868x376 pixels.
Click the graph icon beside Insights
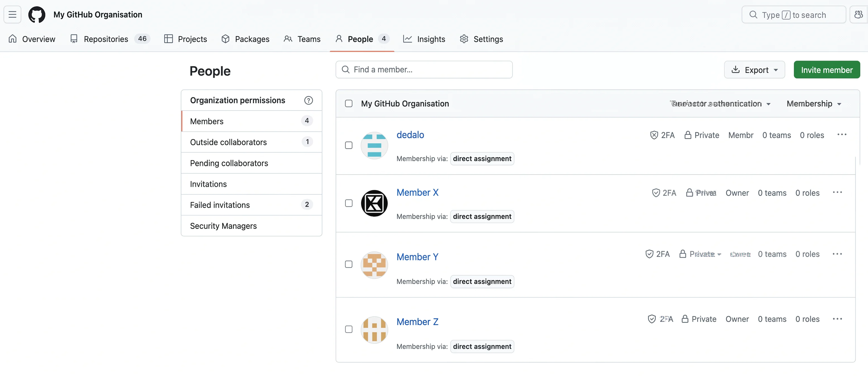click(407, 39)
